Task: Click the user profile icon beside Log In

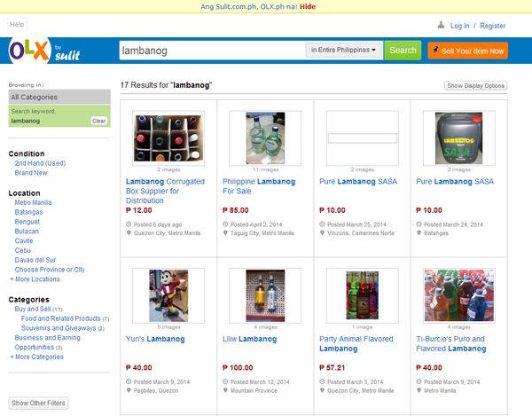Action: [x=441, y=25]
